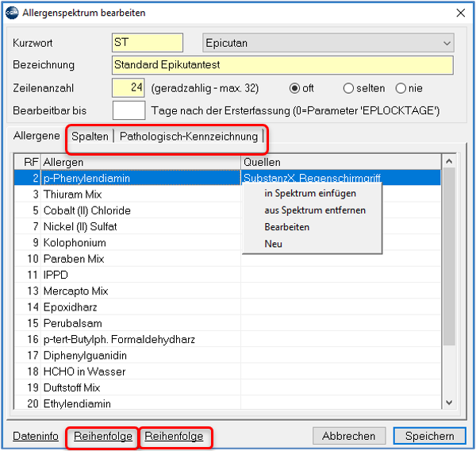The height and width of the screenshot is (451, 476).
Task: Choose 'aus Spektrum entfernen' menu entry
Action: coord(315,210)
